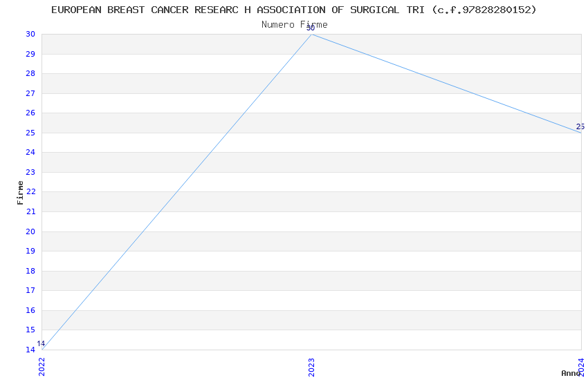
Task: Click y-axis value 30
Action: pyautogui.click(x=30, y=34)
